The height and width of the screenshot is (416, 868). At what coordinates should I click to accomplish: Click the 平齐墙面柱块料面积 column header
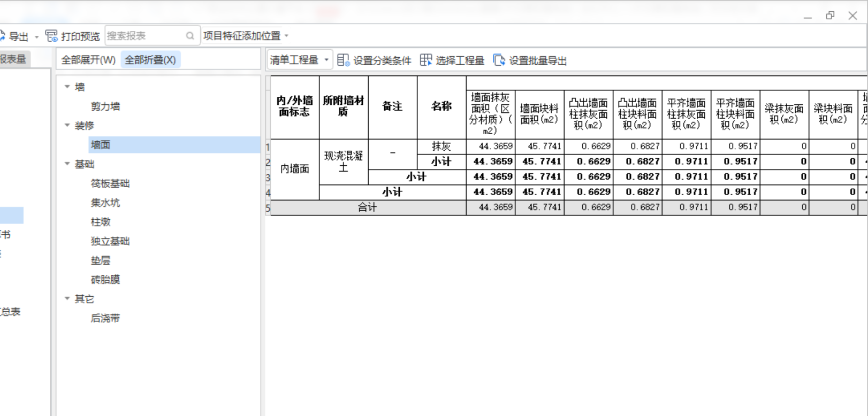click(735, 114)
